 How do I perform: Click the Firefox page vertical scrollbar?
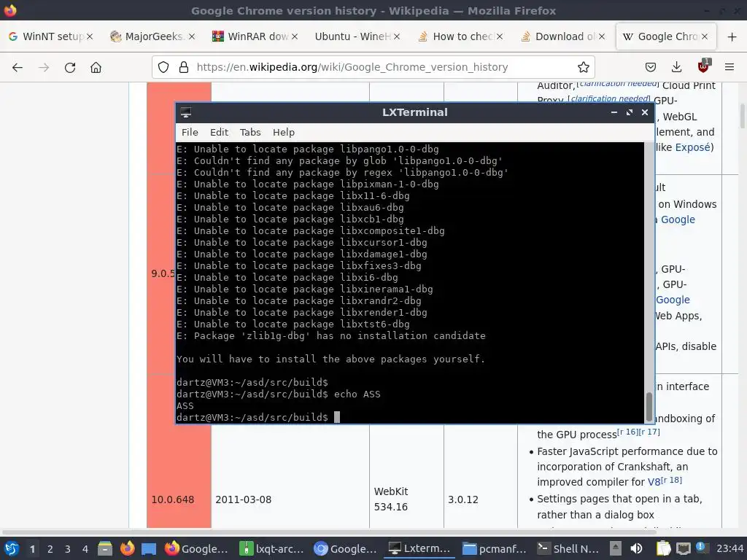(742, 116)
